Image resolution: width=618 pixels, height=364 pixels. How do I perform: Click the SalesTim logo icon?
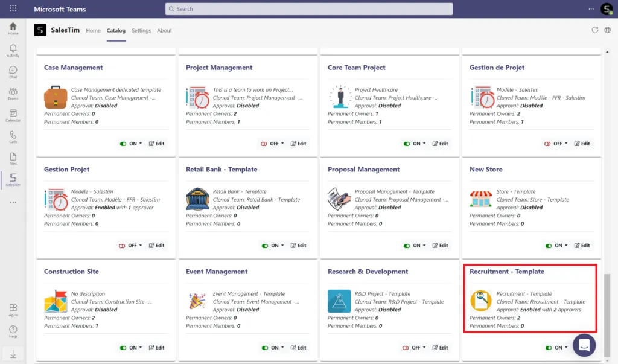40,30
